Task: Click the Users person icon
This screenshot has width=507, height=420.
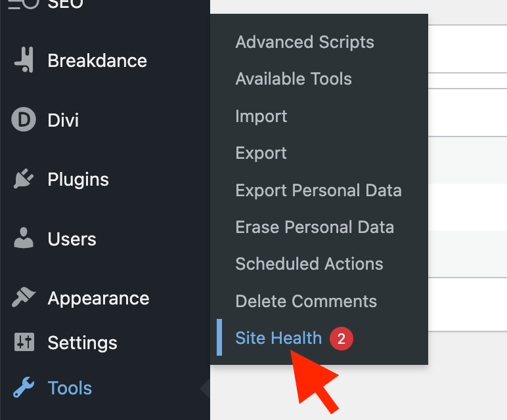Action: tap(24, 239)
